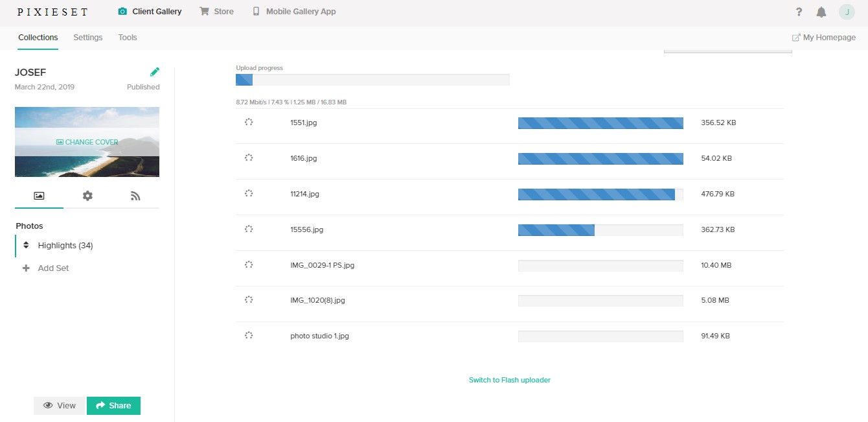Click the RSS feed activity icon
The width and height of the screenshot is (868, 422).
click(135, 196)
